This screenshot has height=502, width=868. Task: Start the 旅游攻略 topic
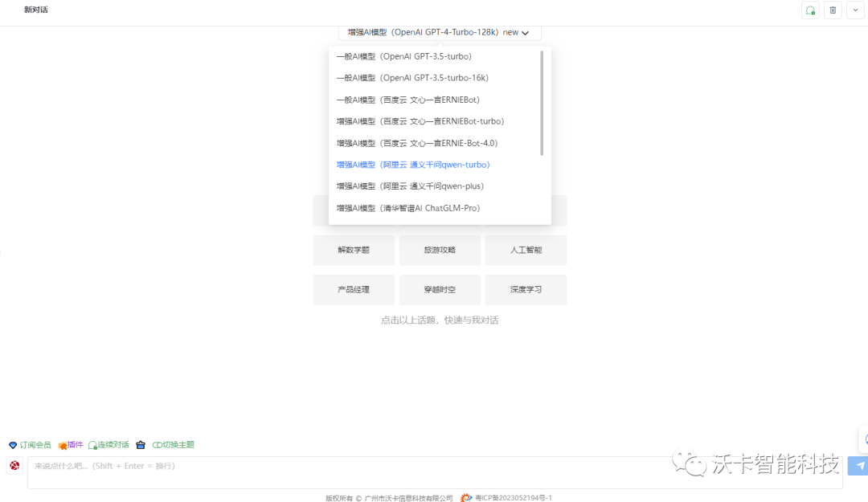pyautogui.click(x=440, y=250)
